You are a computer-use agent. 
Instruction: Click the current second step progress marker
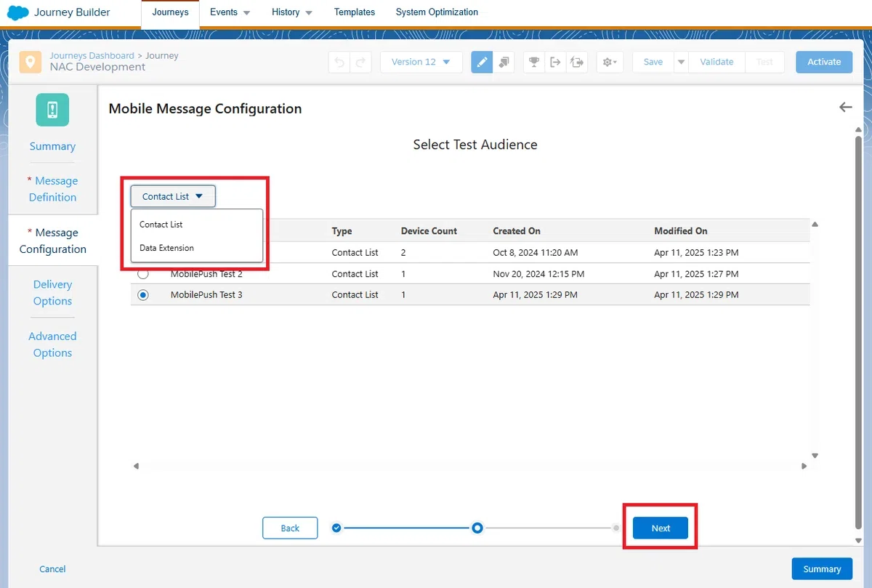[477, 528]
